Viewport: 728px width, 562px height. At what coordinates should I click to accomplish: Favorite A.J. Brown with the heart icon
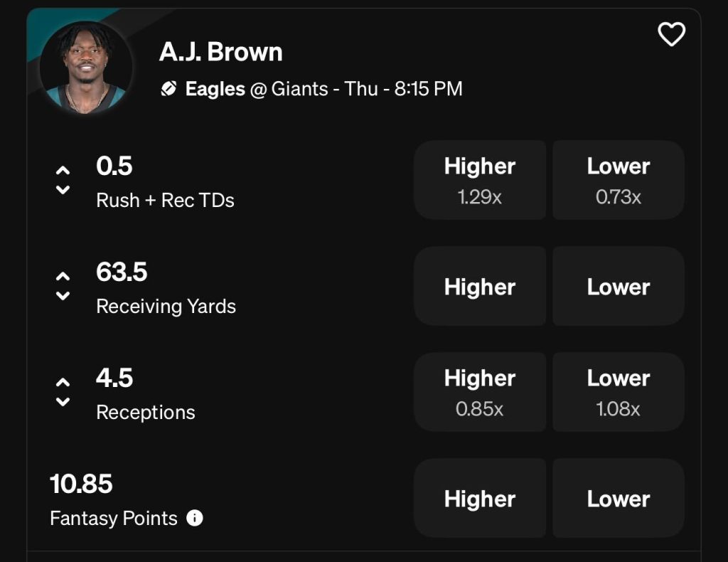[672, 34]
